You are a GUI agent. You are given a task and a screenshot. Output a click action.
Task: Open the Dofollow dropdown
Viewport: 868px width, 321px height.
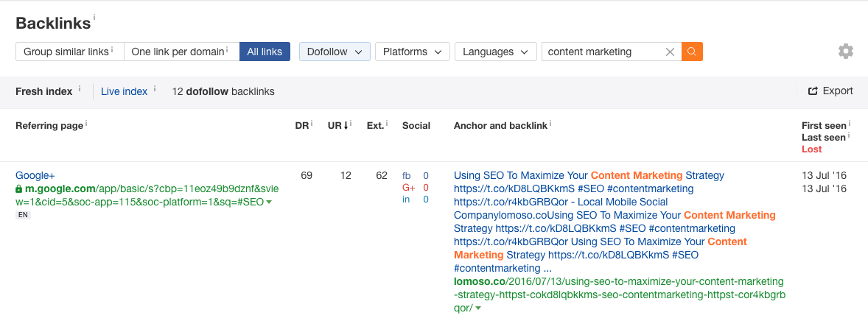[x=335, y=52]
